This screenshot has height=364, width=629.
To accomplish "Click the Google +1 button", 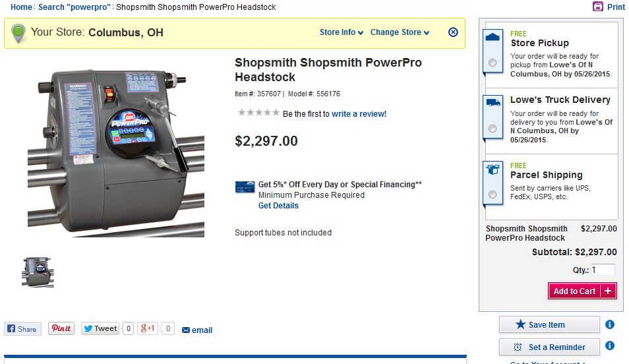I will (x=148, y=328).
